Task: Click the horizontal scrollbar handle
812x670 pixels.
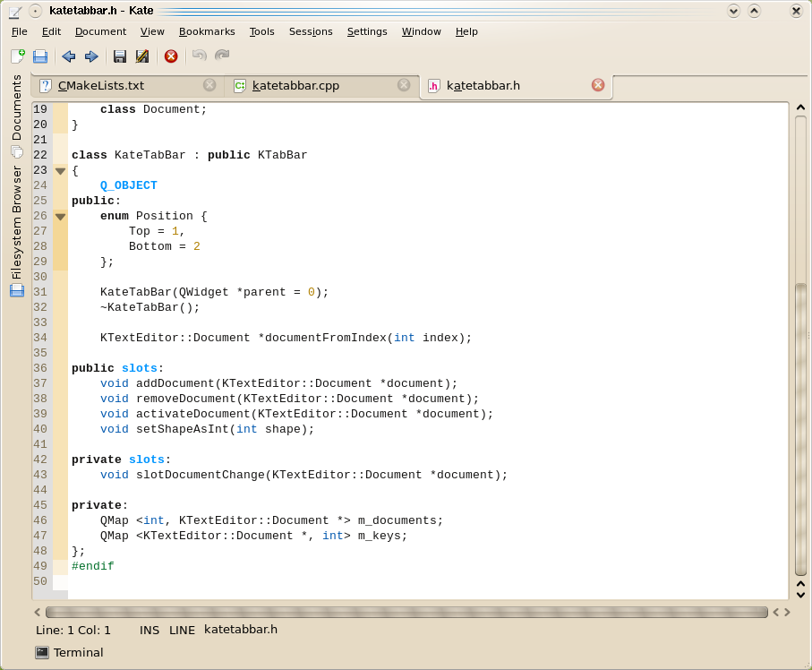Action: click(x=406, y=613)
